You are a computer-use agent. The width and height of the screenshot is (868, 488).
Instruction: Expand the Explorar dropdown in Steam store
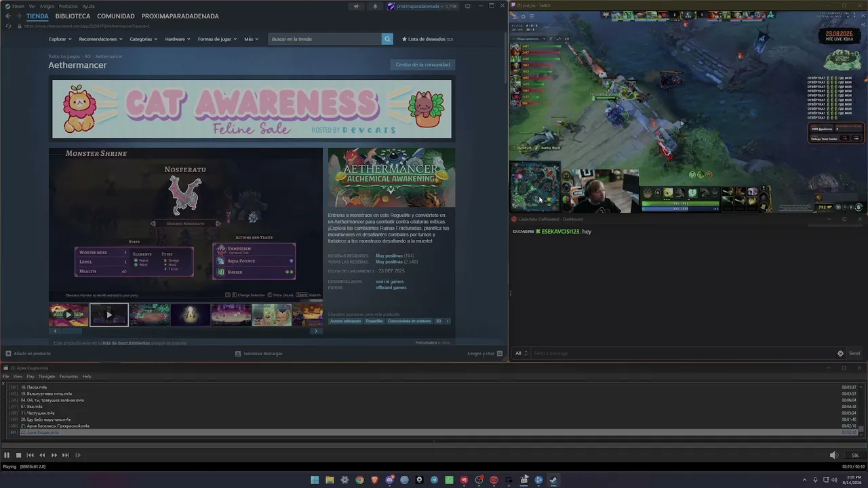click(x=60, y=39)
